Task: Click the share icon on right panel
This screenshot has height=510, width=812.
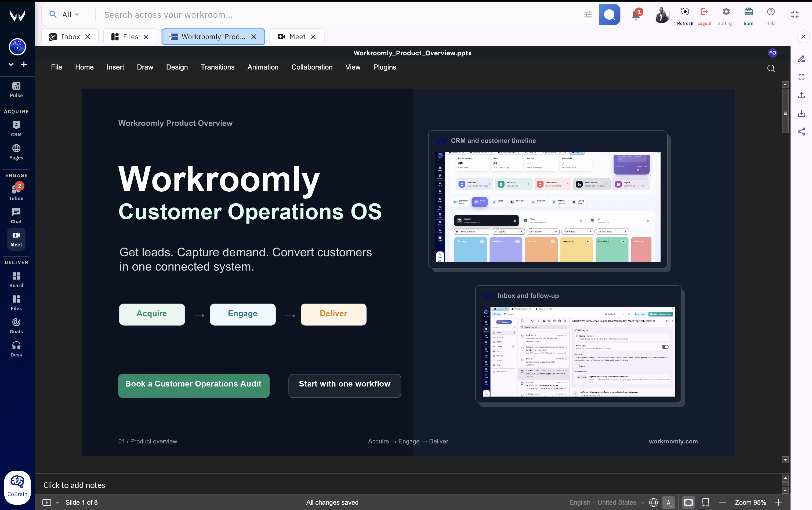Action: [x=802, y=132]
